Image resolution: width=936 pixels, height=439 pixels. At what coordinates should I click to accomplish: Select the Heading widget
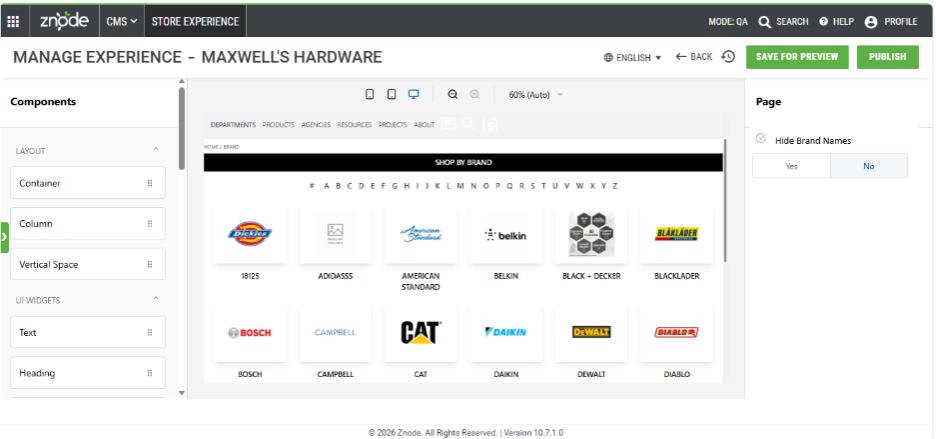[88, 373]
